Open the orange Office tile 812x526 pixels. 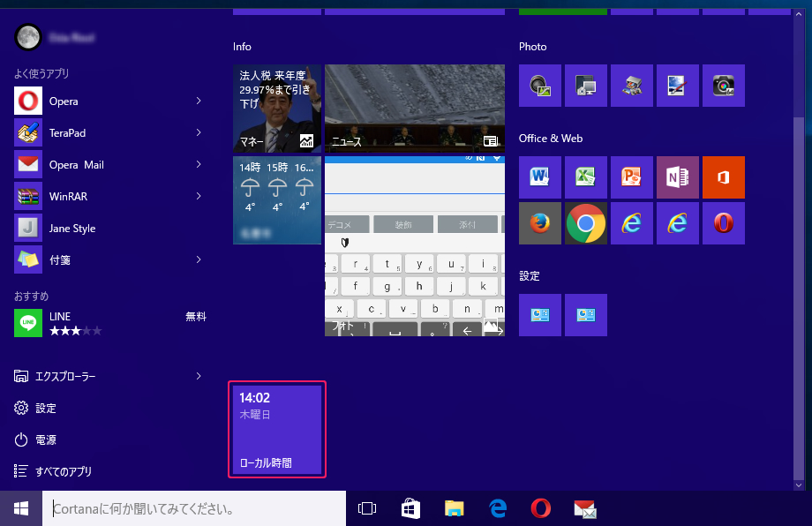[x=724, y=177]
